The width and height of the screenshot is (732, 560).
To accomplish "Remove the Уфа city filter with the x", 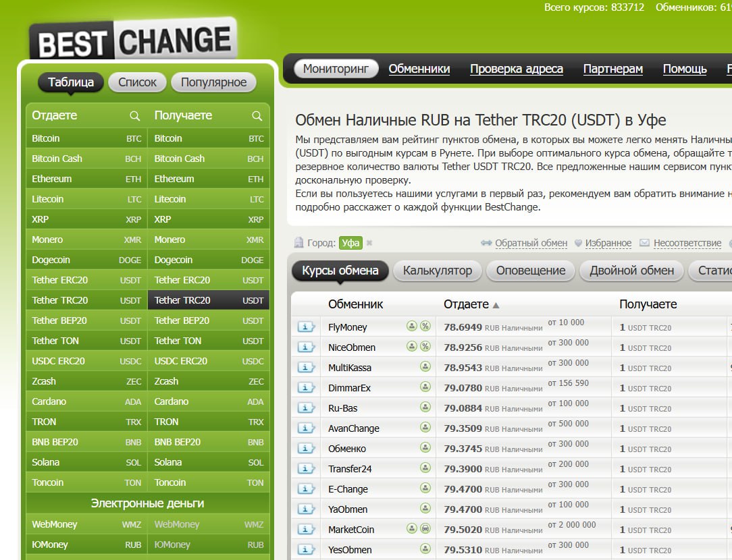I will pos(369,244).
